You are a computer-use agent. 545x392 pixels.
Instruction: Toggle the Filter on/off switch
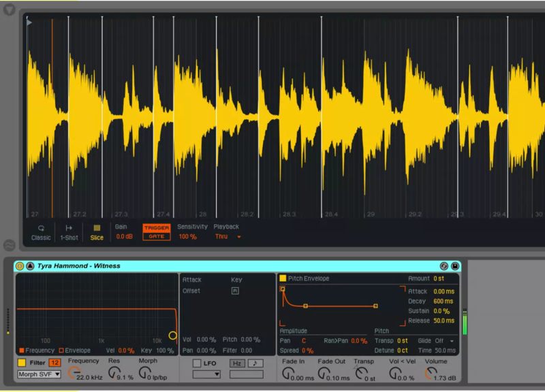22,363
